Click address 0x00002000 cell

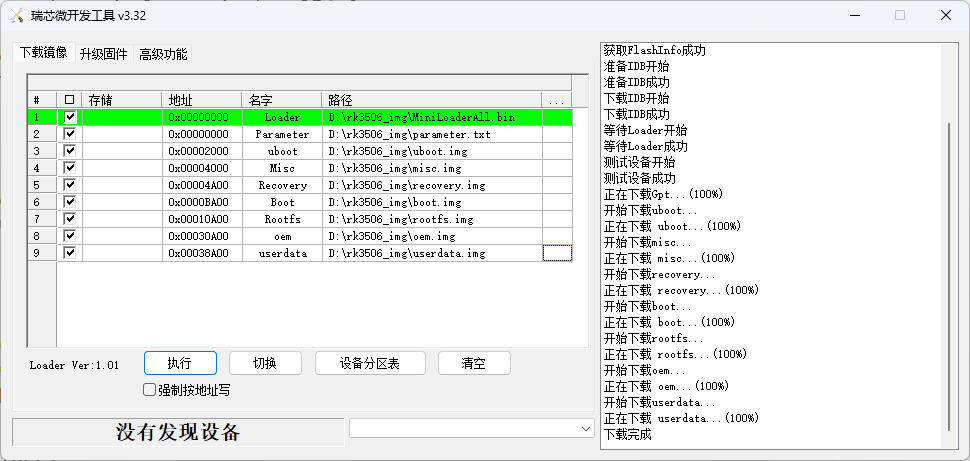pos(202,151)
